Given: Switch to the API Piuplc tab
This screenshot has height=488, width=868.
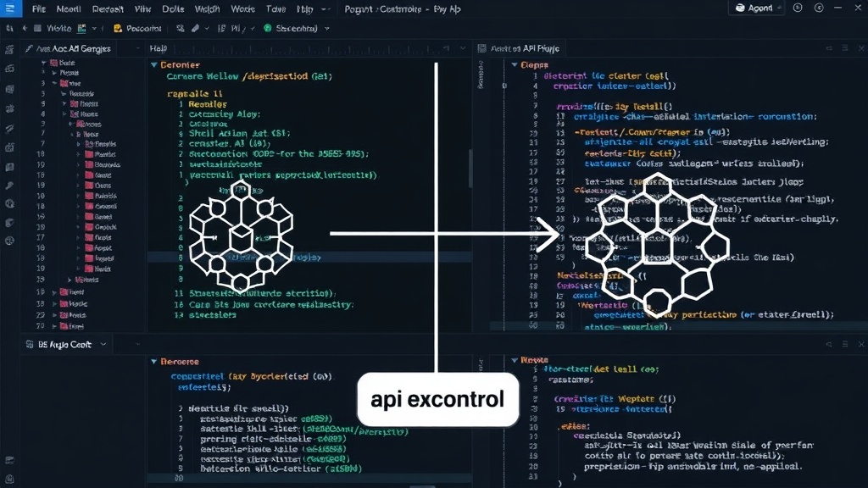Looking at the screenshot, I should pyautogui.click(x=525, y=48).
